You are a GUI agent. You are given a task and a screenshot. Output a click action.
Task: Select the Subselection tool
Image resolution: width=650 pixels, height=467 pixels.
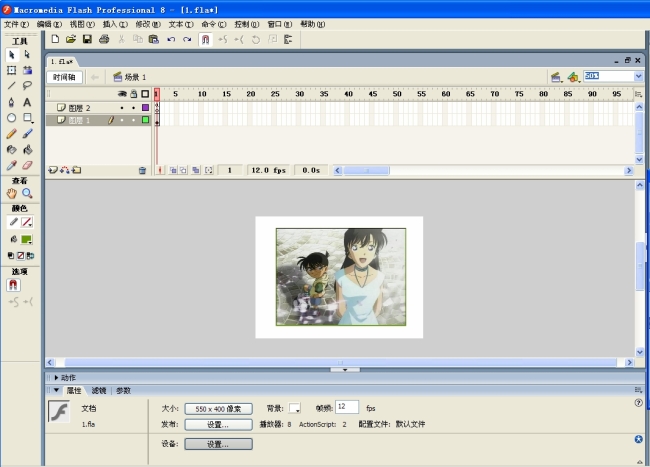click(27, 55)
